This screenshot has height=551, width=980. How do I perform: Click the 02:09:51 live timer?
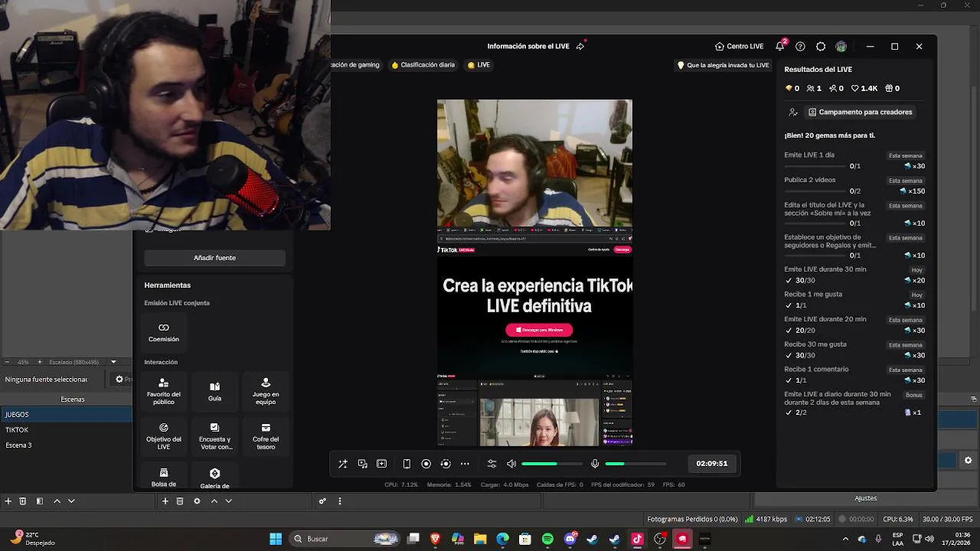click(712, 463)
